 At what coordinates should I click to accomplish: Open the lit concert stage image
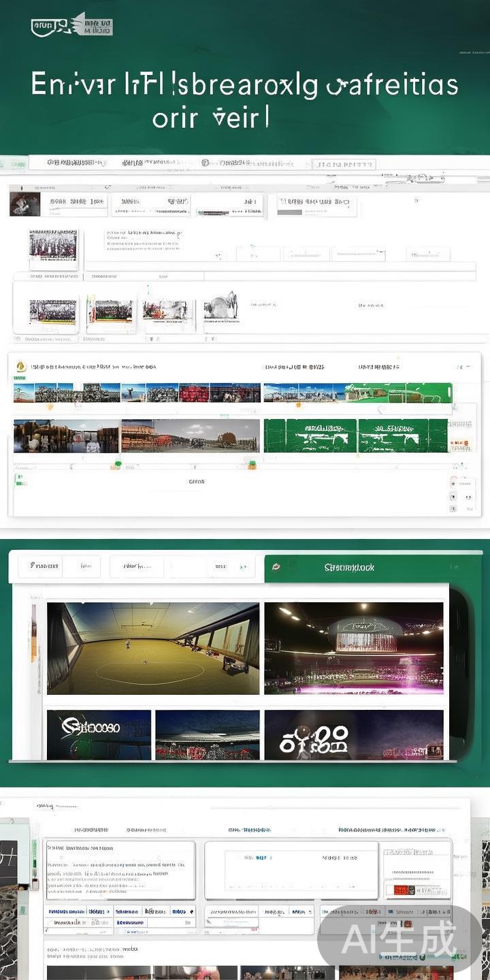pyautogui.click(x=353, y=648)
